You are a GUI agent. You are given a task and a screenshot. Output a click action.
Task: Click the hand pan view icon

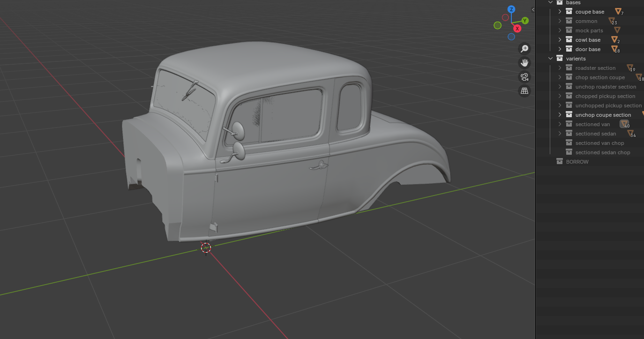524,63
